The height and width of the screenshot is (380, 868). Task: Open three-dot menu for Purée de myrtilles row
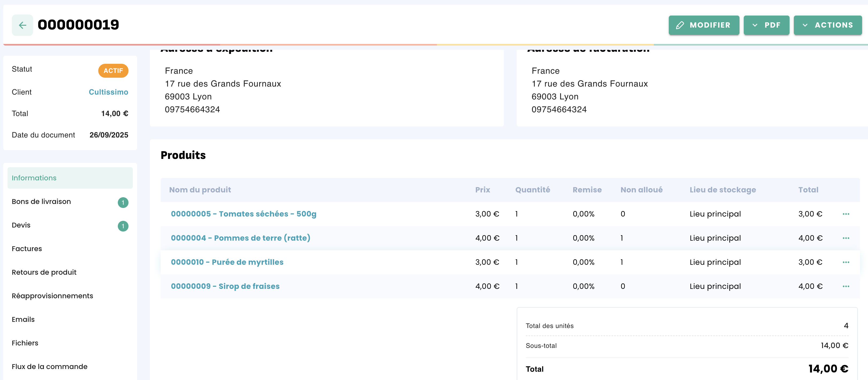(846, 262)
